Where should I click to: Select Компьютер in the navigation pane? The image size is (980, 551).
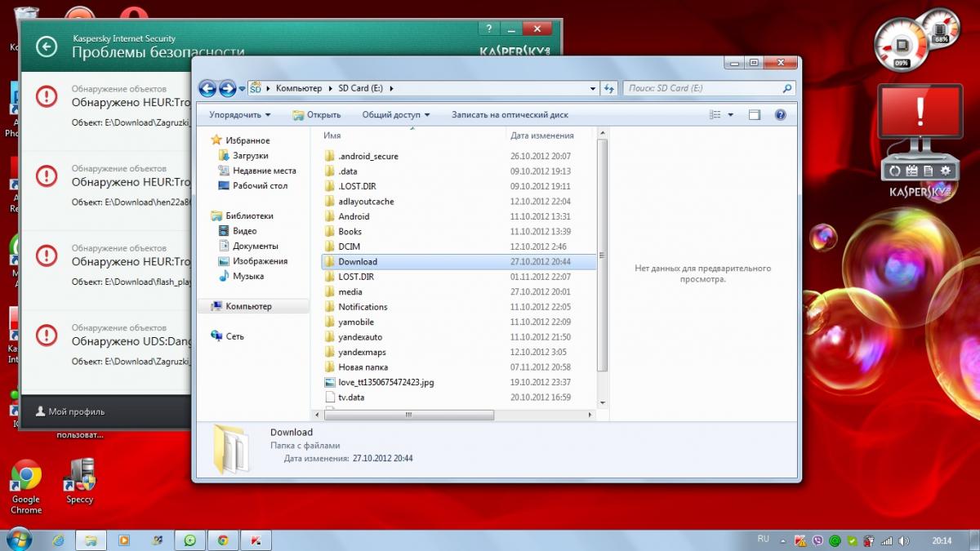[x=248, y=306]
